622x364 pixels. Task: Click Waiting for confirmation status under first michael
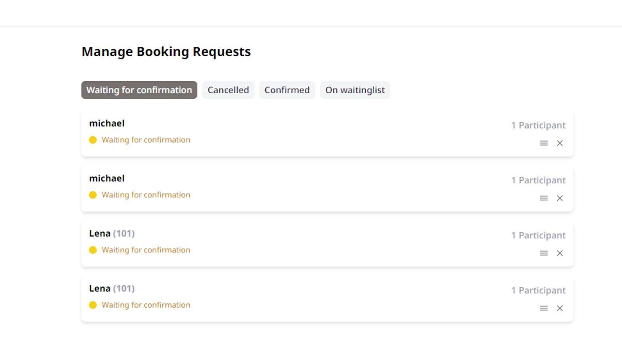point(146,140)
